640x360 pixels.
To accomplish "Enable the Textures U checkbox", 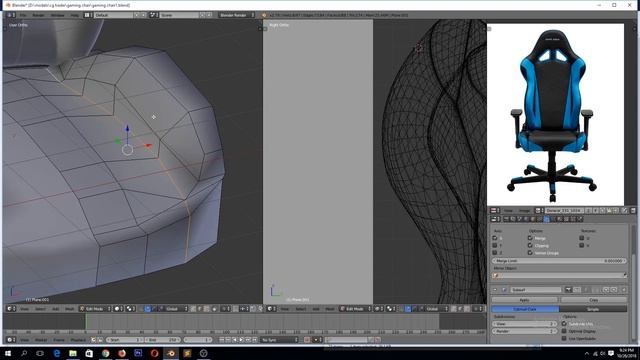I will tap(582, 238).
